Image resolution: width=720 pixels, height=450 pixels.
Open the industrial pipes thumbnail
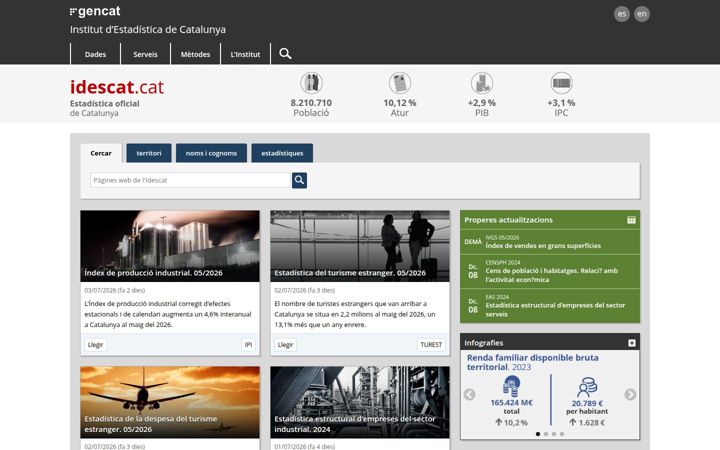[360, 402]
